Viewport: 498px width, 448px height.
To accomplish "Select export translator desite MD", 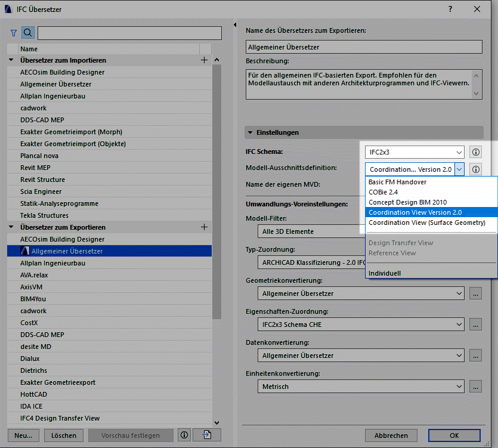I will 109,347.
